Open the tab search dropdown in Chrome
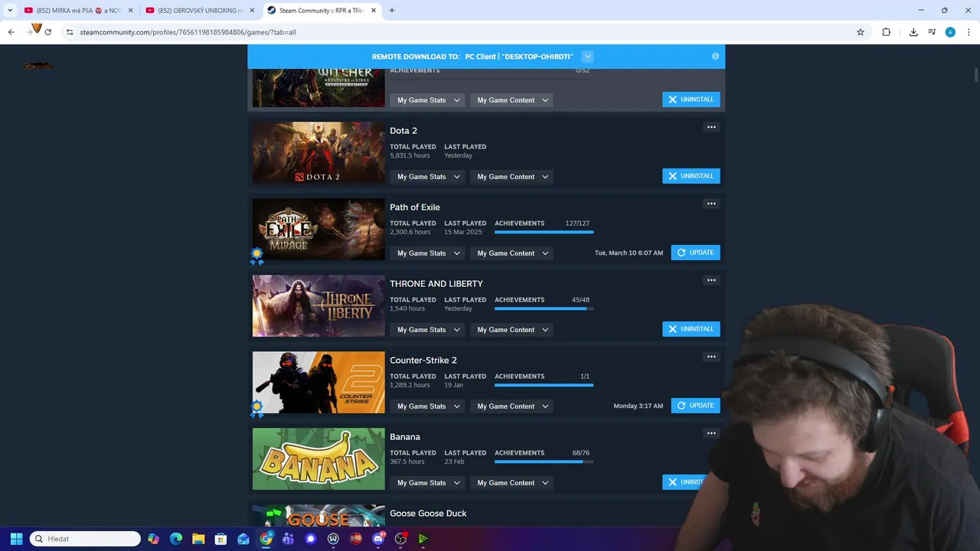980x551 pixels. coord(9,11)
